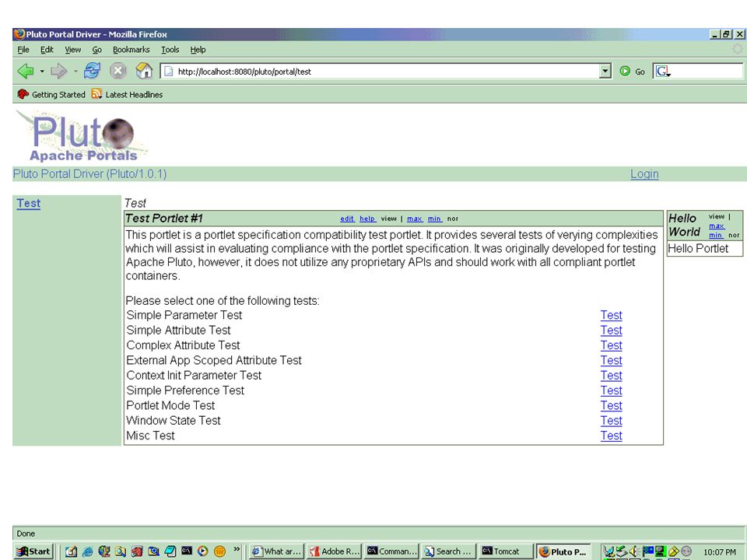This screenshot has height=560, width=747.
Task: Run the Simple Attribute Test link
Action: [612, 331]
